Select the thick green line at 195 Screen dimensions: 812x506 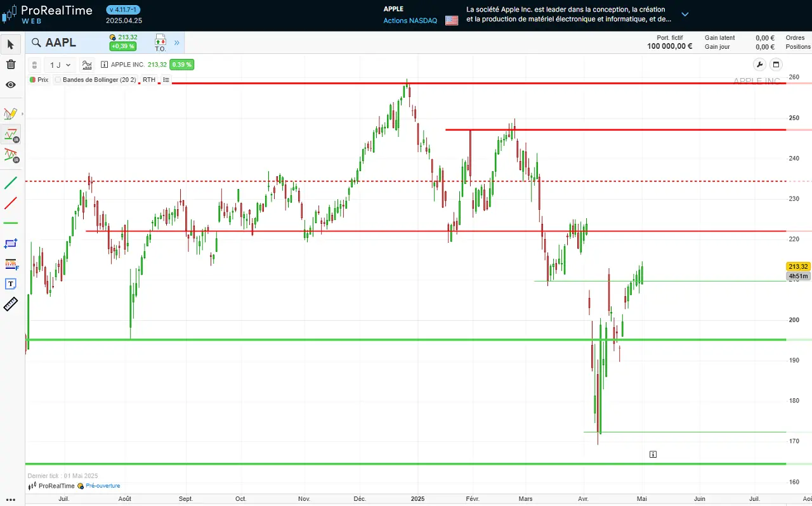(x=406, y=340)
